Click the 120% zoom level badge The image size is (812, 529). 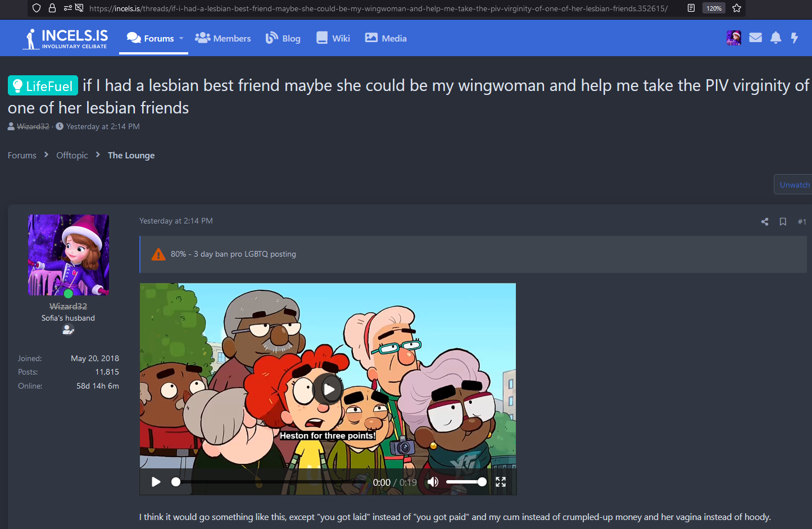(x=714, y=8)
